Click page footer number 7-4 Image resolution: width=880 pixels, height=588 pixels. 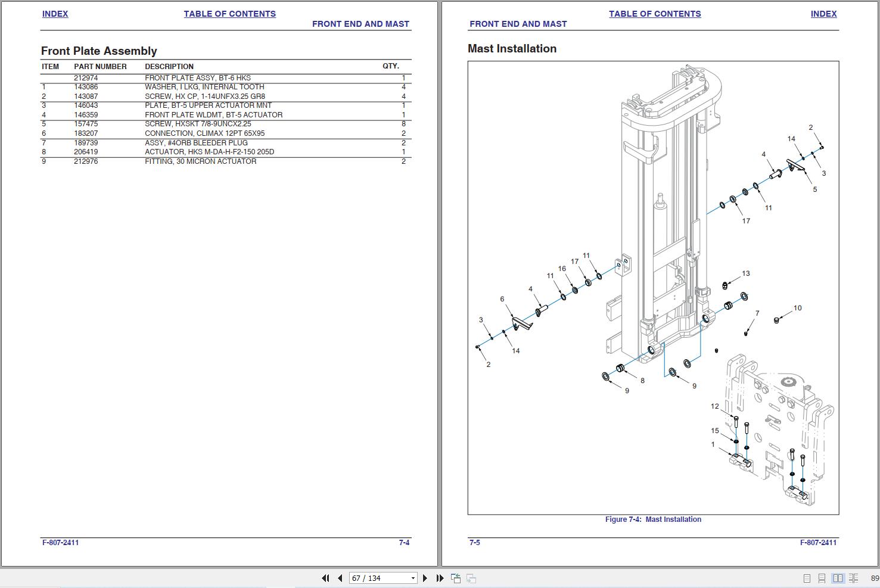tap(404, 543)
